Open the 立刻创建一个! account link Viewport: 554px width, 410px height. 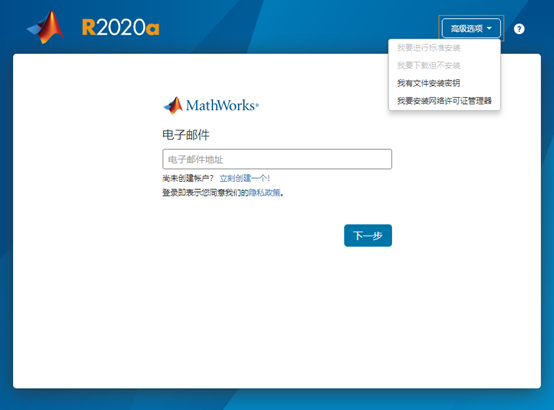pyautogui.click(x=244, y=178)
